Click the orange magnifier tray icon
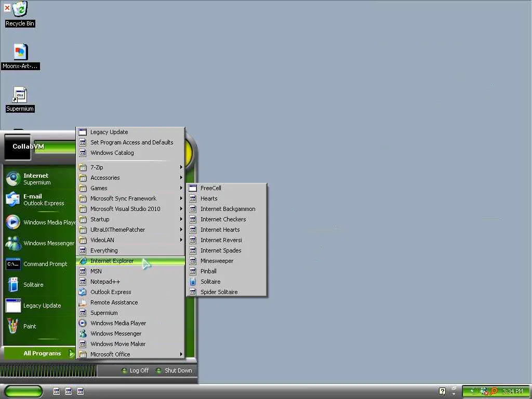 click(494, 392)
